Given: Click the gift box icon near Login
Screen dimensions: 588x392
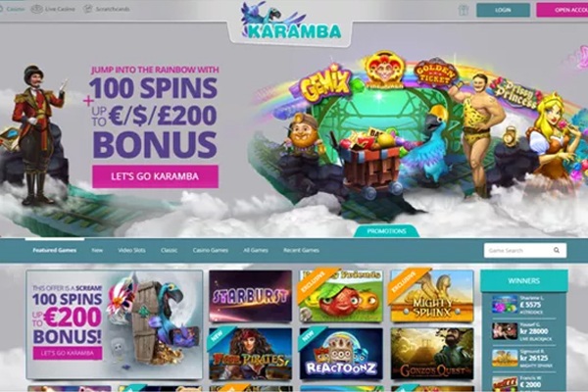Looking at the screenshot, I should (464, 10).
